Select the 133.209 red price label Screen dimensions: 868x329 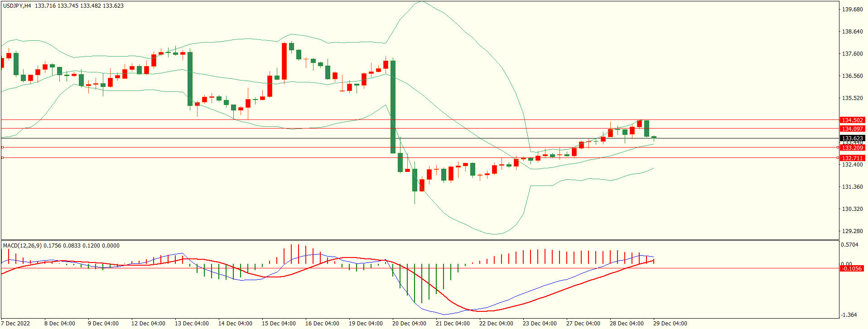click(852, 148)
